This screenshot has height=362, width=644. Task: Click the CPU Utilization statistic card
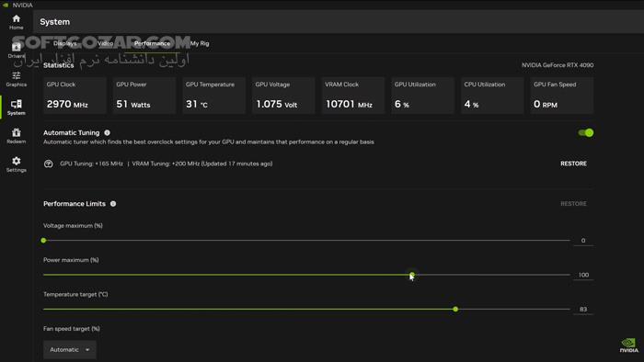[492, 96]
